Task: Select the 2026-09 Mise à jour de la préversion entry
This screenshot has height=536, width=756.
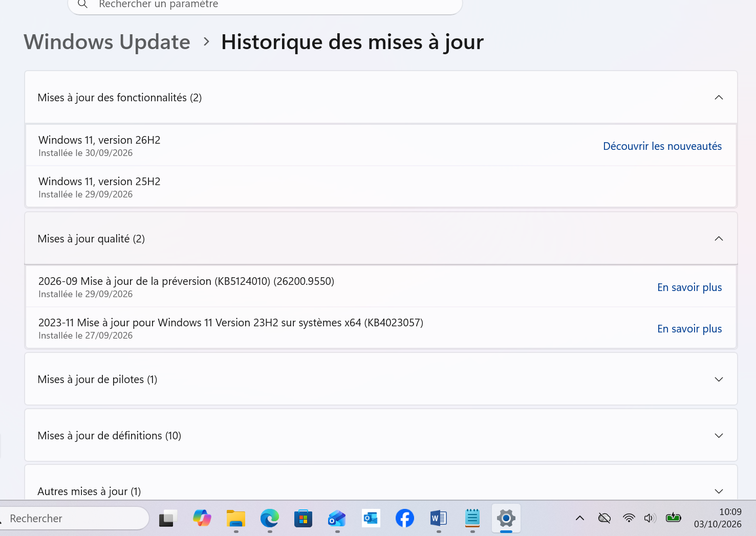Action: coord(381,287)
